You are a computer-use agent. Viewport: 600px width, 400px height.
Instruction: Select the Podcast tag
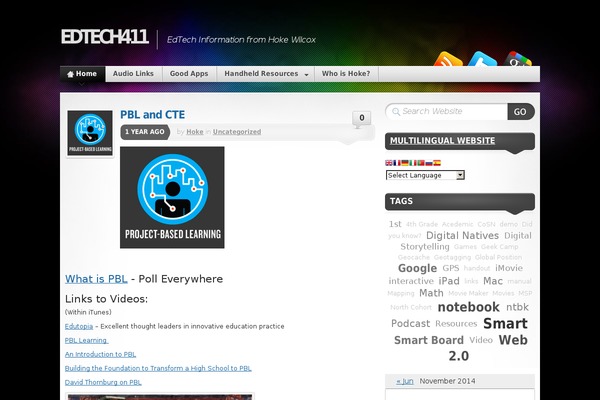coord(411,324)
